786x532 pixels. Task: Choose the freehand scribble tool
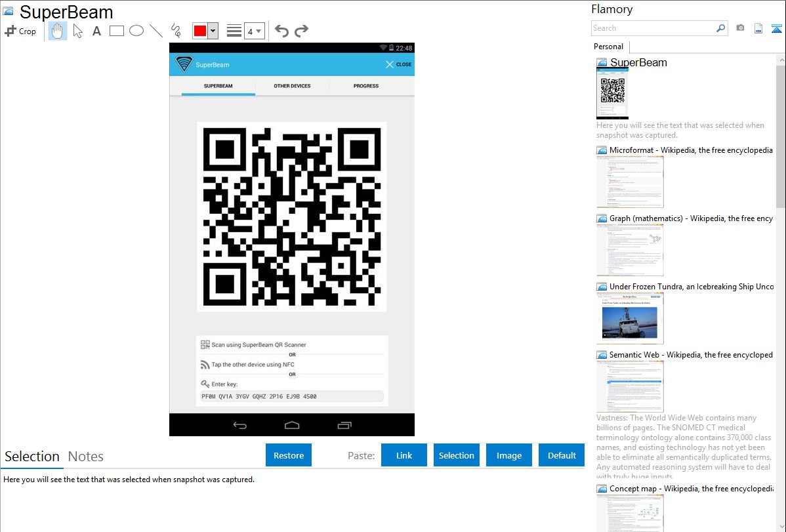[176, 31]
